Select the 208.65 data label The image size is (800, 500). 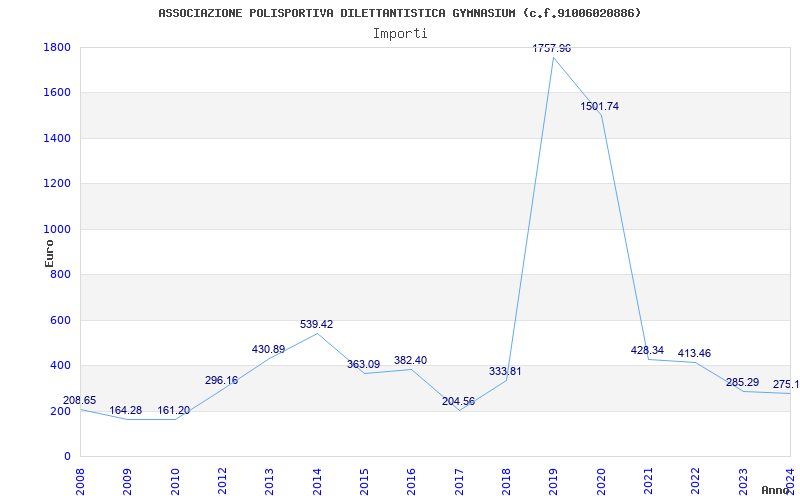pos(80,400)
